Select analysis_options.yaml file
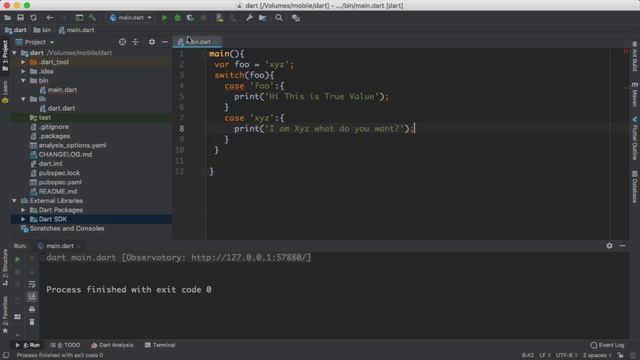 68,145
